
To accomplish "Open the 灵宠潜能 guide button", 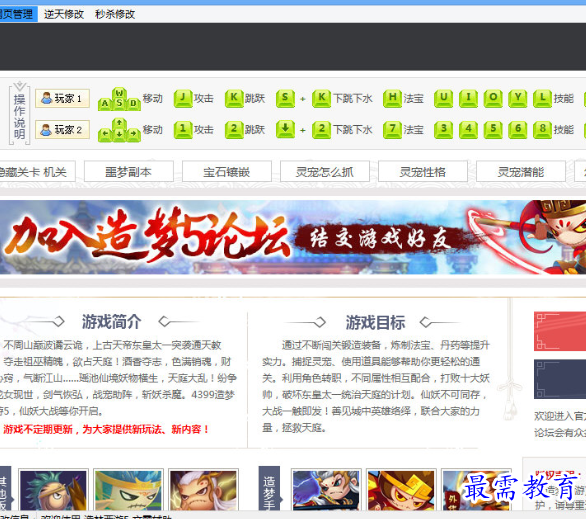I will click(x=521, y=172).
